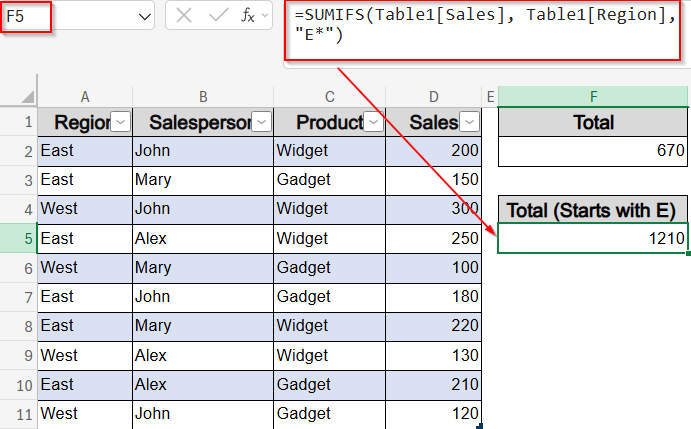Click into the SUMIFS formula bar
Image resolution: width=691 pixels, height=429 pixels.
click(x=483, y=30)
